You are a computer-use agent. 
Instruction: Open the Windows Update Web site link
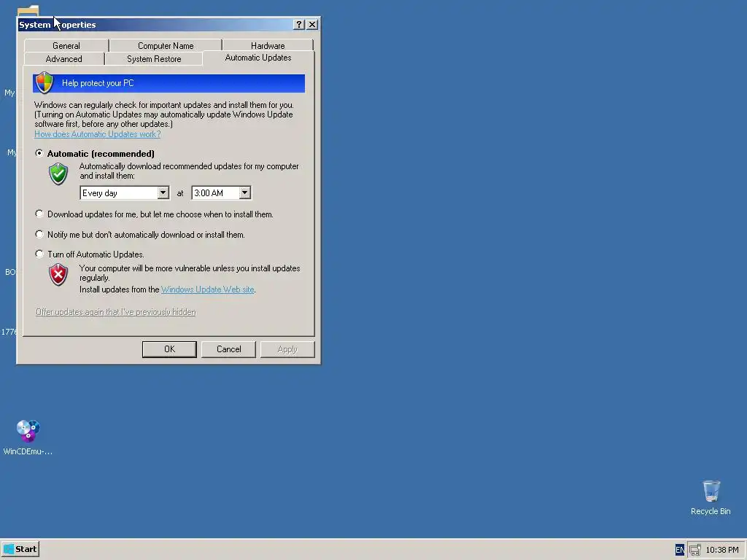pyautogui.click(x=207, y=289)
